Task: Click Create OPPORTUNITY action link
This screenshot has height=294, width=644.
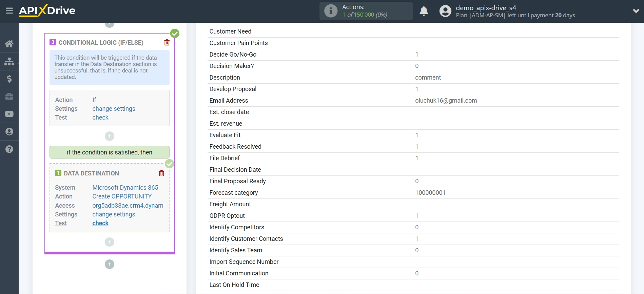Action: point(122,196)
